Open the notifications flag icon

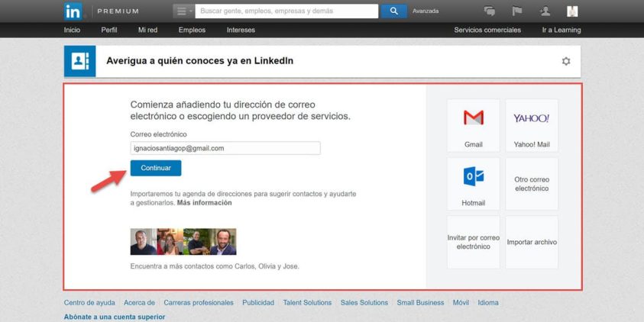(517, 11)
